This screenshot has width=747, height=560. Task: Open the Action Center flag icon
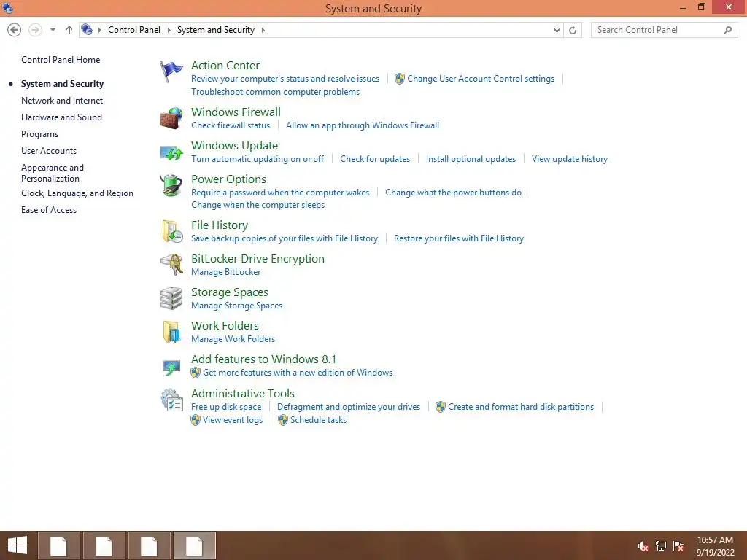171,71
